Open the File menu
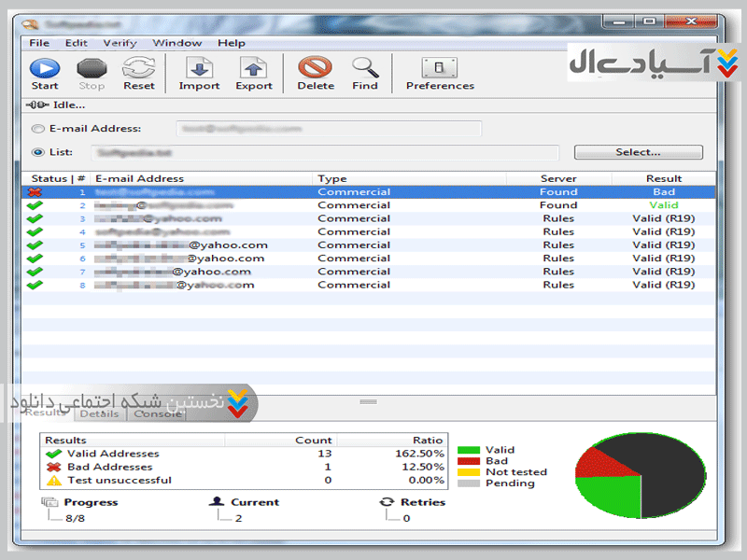This screenshot has height=560, width=747. [39, 43]
